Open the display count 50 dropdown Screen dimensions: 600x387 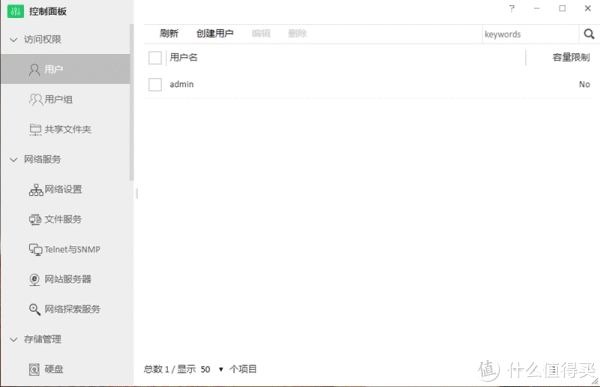click(x=212, y=369)
